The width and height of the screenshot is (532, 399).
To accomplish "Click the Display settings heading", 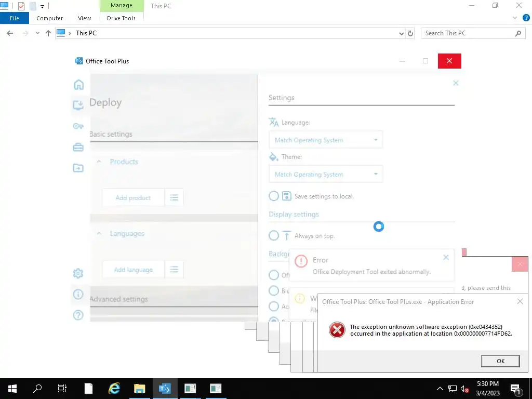I will [294, 215].
